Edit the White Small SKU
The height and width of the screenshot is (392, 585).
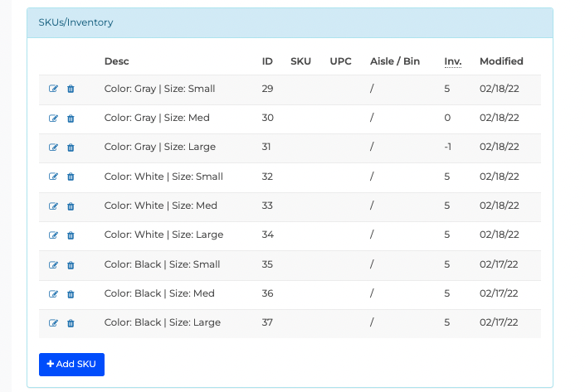pyautogui.click(x=53, y=177)
